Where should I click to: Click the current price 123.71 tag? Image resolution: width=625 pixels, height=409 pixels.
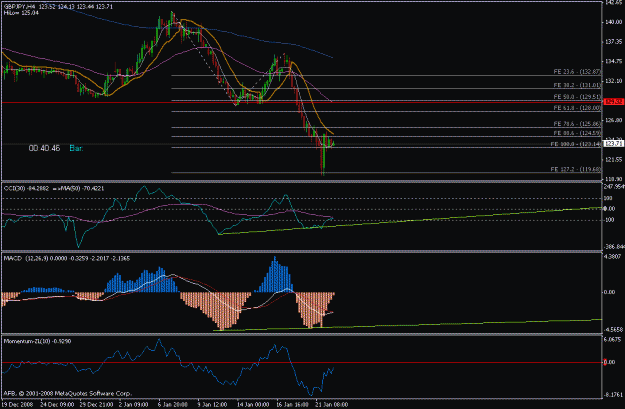coord(614,144)
